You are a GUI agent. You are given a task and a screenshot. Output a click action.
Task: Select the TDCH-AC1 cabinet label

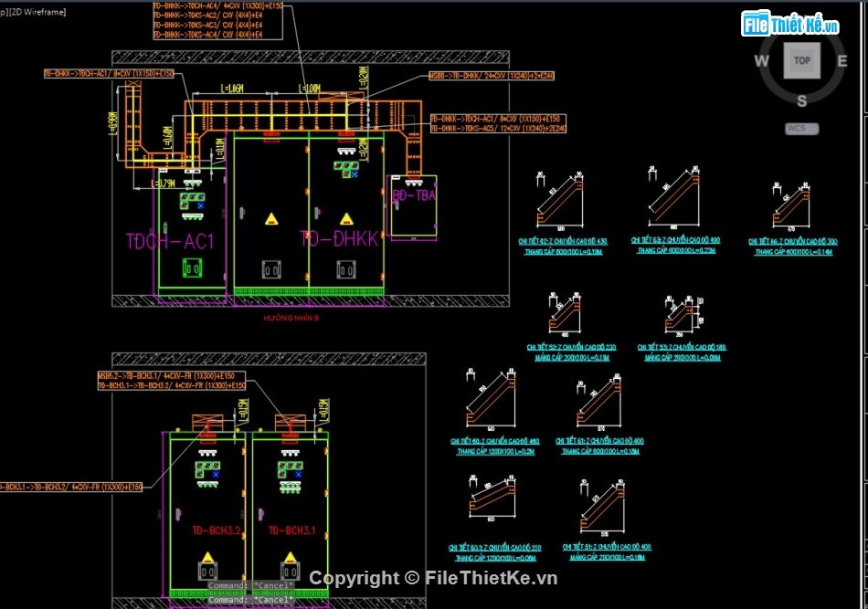point(170,242)
